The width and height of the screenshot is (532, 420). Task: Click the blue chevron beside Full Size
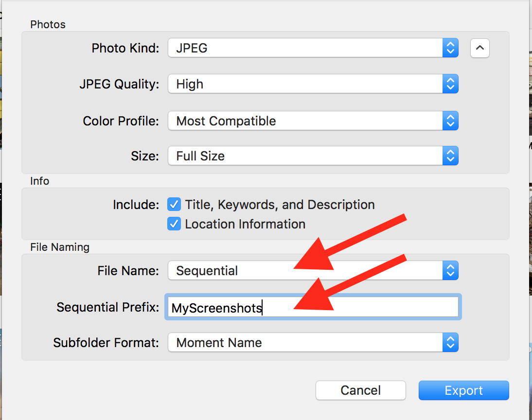point(450,156)
